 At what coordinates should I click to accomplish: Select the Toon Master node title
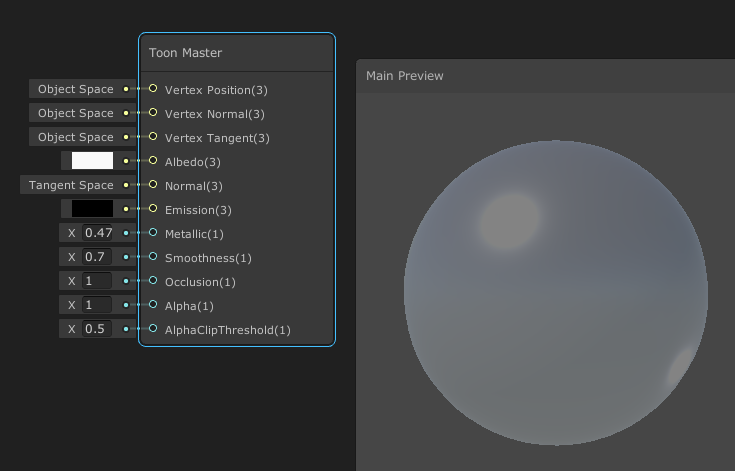pyautogui.click(x=185, y=53)
